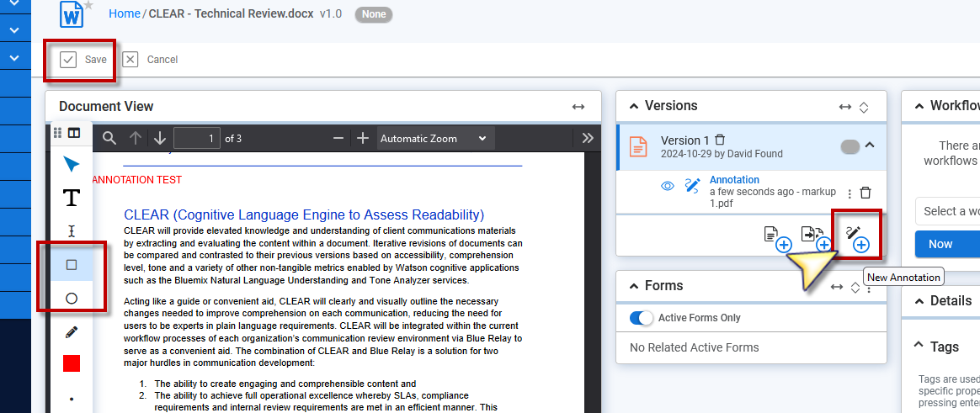Select the I-beam text cursor tool
The width and height of the screenshot is (980, 413).
pyautogui.click(x=72, y=231)
